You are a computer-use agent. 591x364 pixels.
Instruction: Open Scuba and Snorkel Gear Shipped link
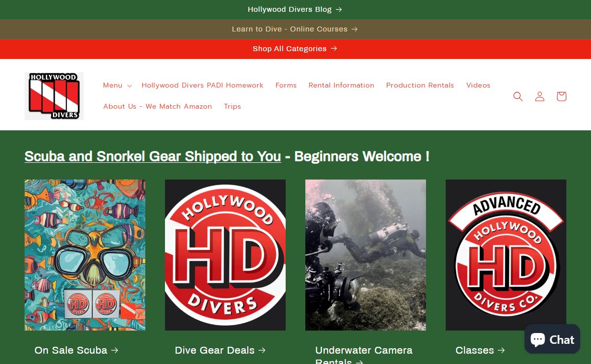click(x=153, y=156)
